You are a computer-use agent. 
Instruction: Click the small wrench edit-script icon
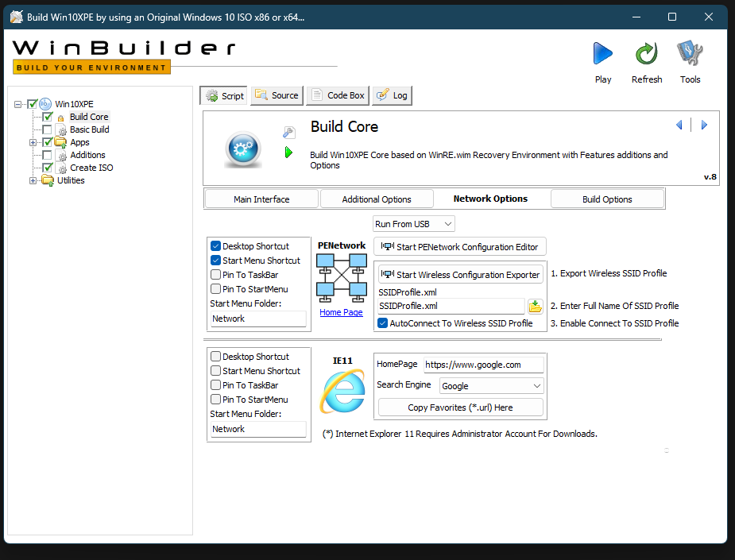tap(288, 133)
